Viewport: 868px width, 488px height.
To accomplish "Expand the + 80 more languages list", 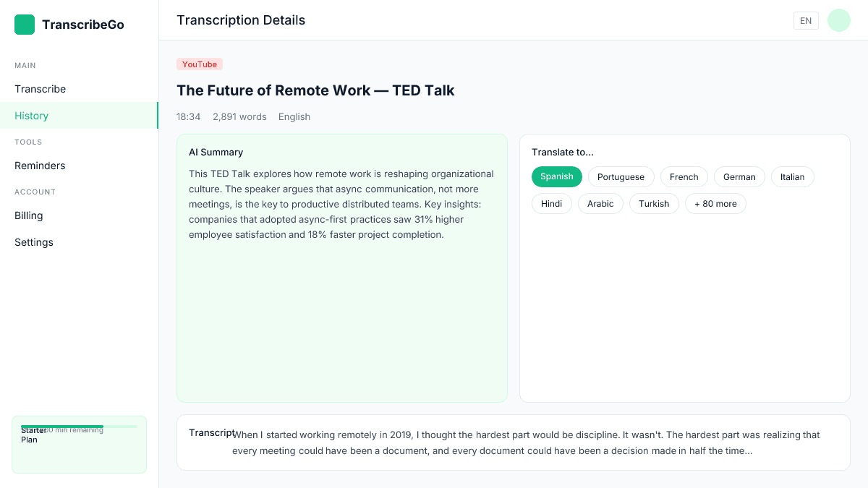I will (x=715, y=203).
